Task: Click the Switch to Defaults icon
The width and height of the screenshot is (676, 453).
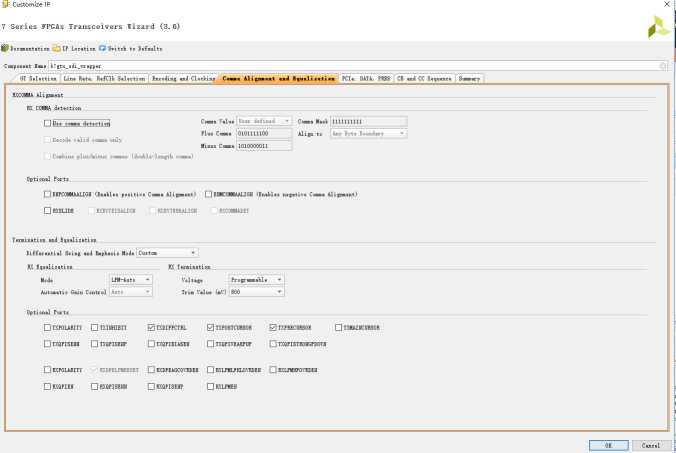Action: point(102,48)
